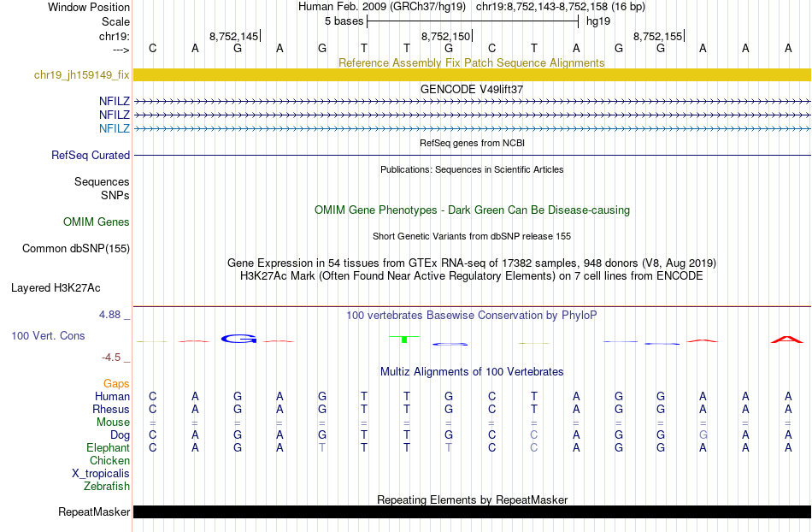Click the large red A conservation logo
This screenshot has width=812, height=532.
(x=787, y=340)
